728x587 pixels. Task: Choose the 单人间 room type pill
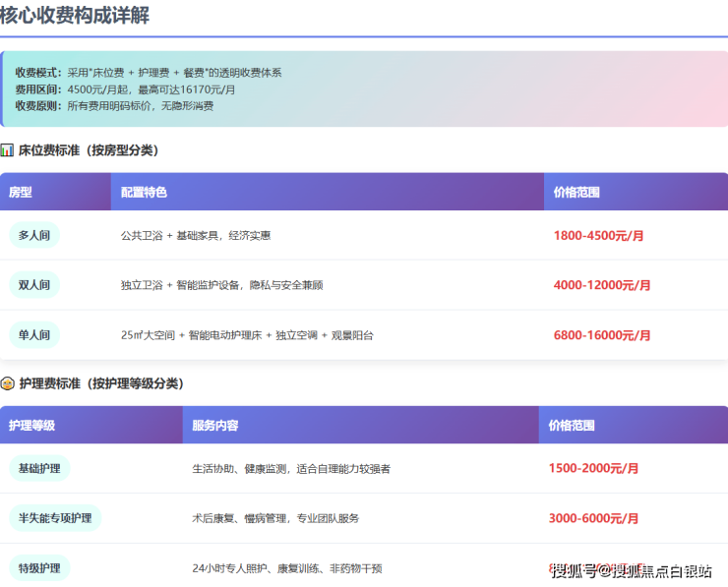(33, 335)
